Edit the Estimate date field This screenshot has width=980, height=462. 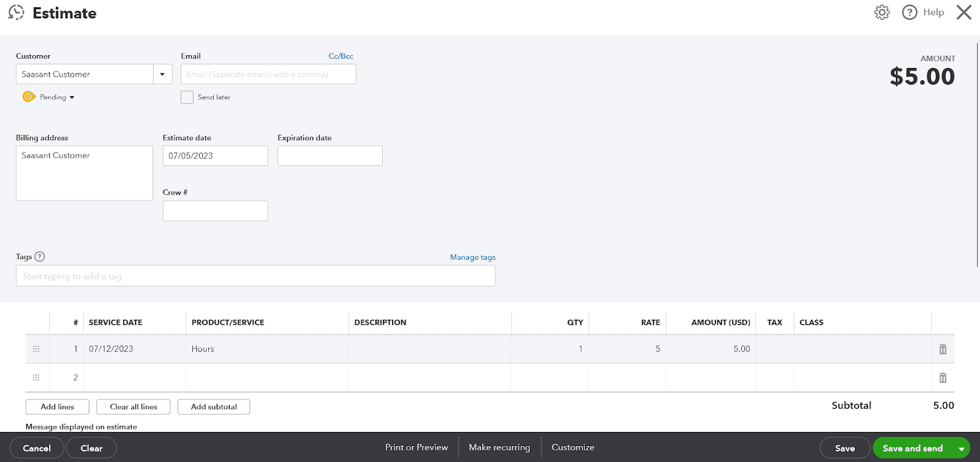215,156
